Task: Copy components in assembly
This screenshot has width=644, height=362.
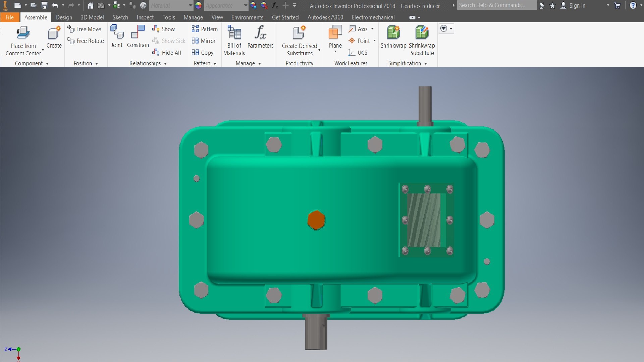Action: point(203,53)
